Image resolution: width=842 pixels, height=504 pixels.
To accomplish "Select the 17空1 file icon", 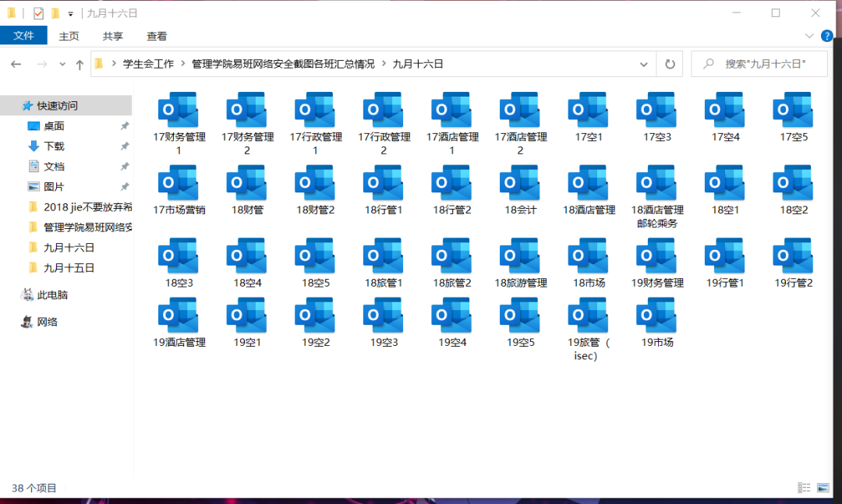I will (589, 110).
